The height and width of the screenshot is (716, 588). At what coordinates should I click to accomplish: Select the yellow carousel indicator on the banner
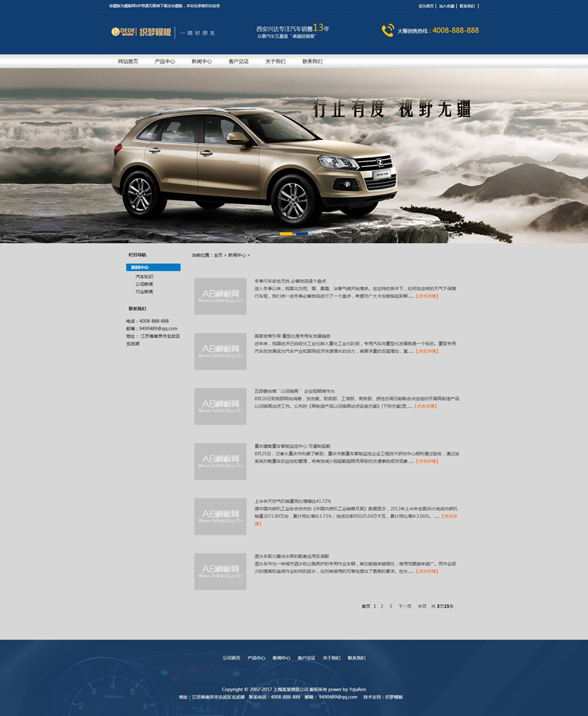[x=286, y=234]
